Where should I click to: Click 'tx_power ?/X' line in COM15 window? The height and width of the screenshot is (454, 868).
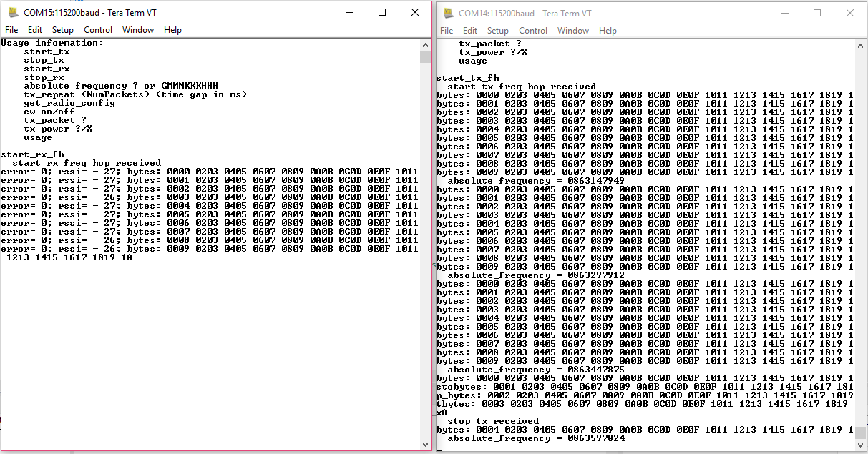(58, 129)
